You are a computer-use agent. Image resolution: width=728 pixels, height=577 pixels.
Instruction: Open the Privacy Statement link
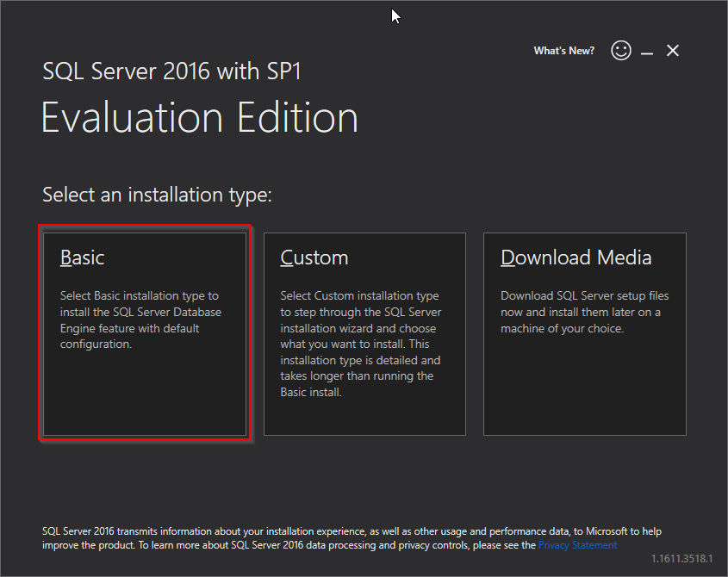[x=577, y=545]
